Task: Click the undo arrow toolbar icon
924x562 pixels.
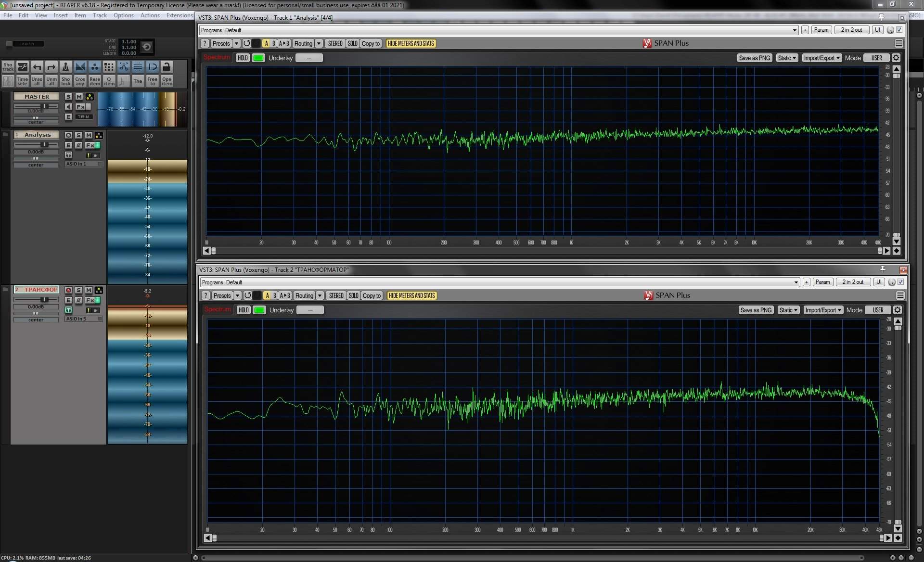Action: click(37, 67)
